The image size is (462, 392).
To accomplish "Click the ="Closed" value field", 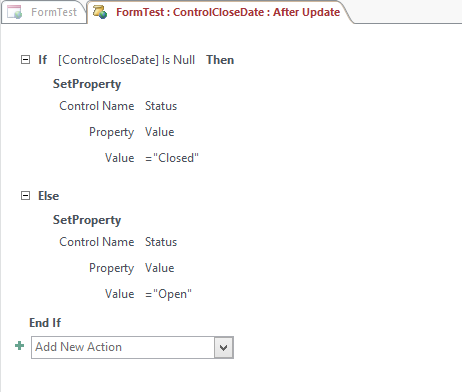I will (x=172, y=158).
